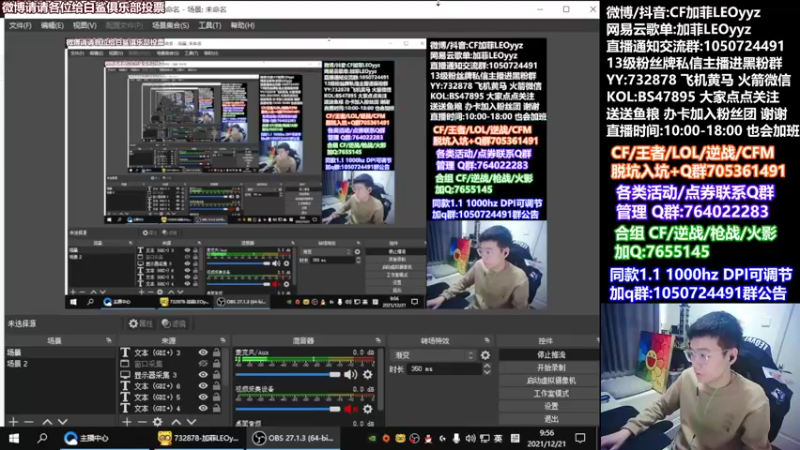Undock the 来源 panel via header icon
Image resolution: width=800 pixels, height=450 pixels.
223,340
